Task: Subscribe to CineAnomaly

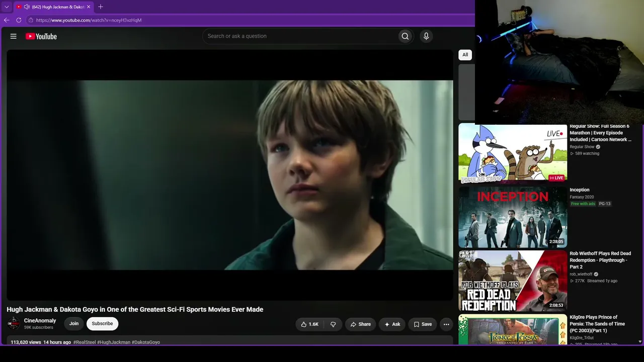Action: click(x=102, y=324)
